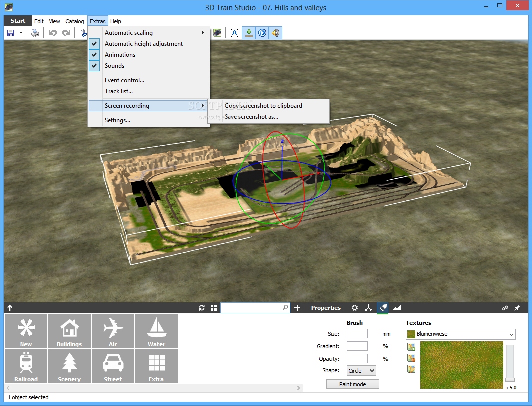Click the chain link icon
This screenshot has height=406, width=532.
coord(505,308)
